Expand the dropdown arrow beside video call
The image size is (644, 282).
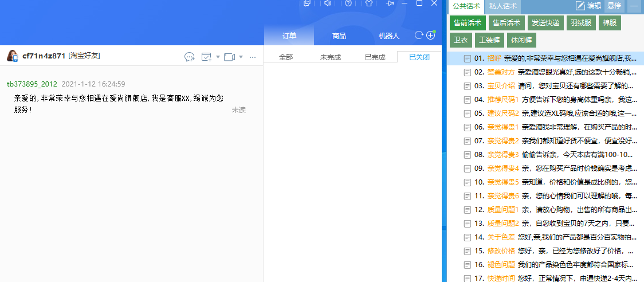241,57
